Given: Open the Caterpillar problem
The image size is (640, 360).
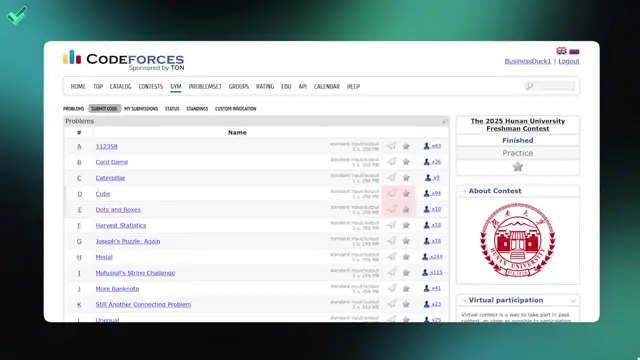Looking at the screenshot, I should [x=110, y=178].
